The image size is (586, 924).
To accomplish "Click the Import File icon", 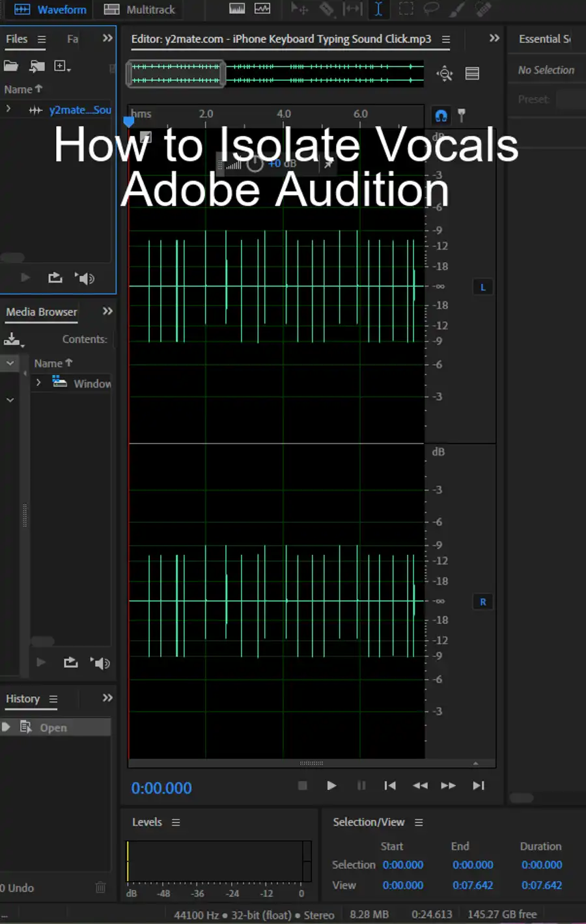I will [x=38, y=66].
